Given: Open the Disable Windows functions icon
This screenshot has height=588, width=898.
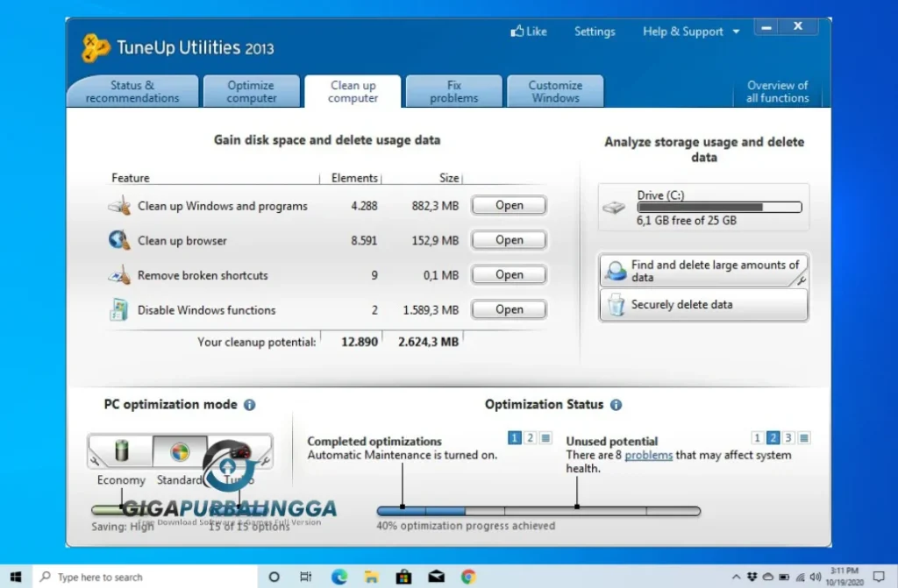Looking at the screenshot, I should coord(119,308).
